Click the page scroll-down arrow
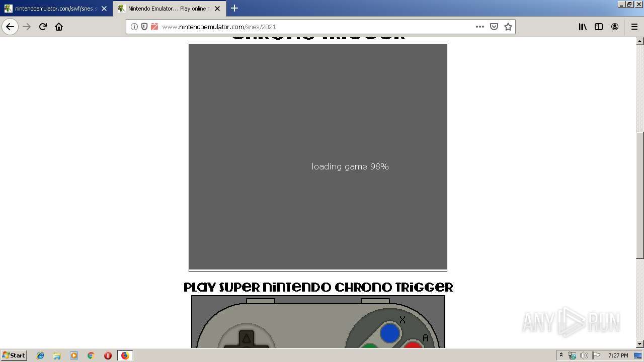This screenshot has height=362, width=644. coord(640,344)
